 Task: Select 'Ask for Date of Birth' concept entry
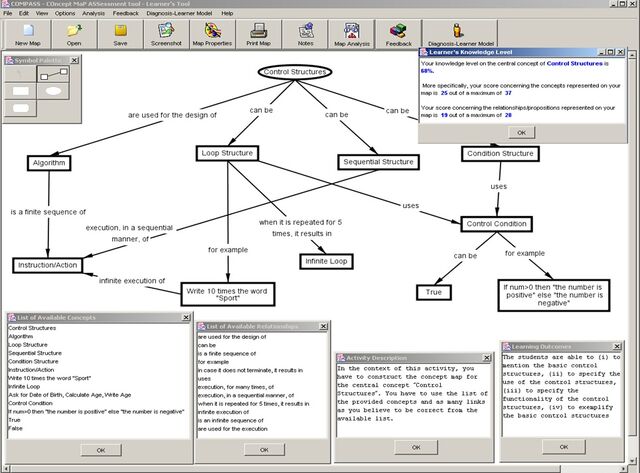[69, 395]
